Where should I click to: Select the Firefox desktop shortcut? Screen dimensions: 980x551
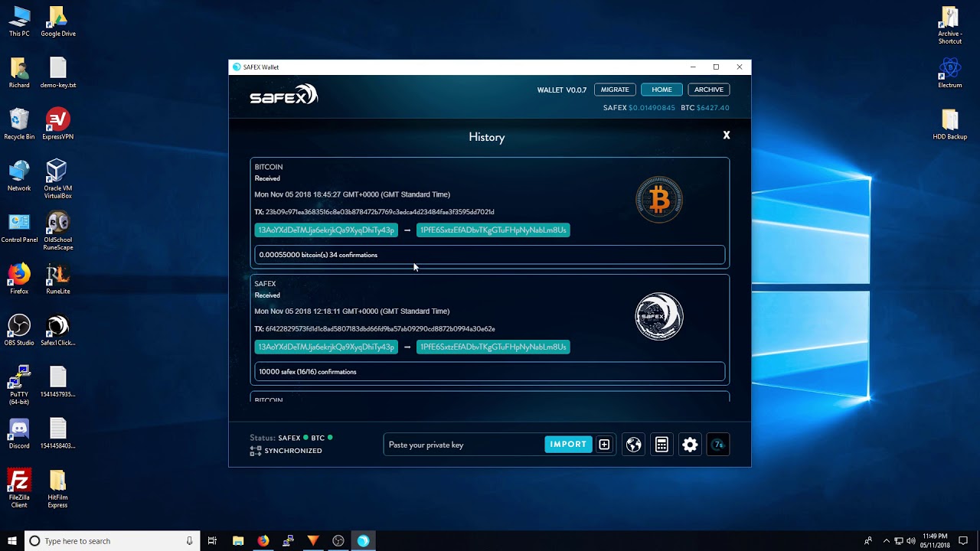(19, 279)
